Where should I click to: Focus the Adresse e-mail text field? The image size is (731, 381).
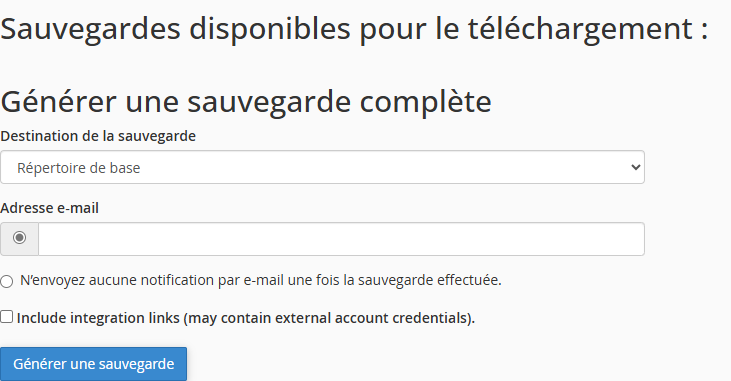coord(341,239)
